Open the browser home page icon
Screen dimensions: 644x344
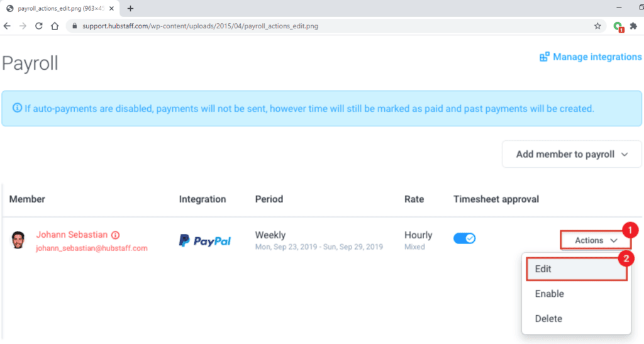55,26
